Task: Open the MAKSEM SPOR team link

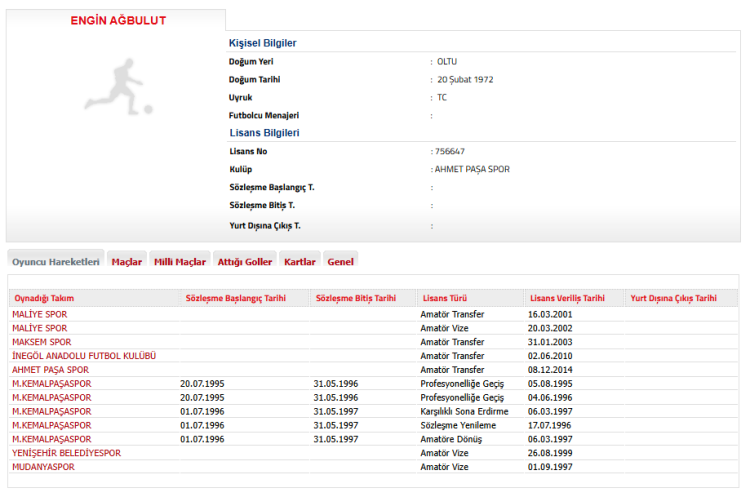Action: coord(41,342)
